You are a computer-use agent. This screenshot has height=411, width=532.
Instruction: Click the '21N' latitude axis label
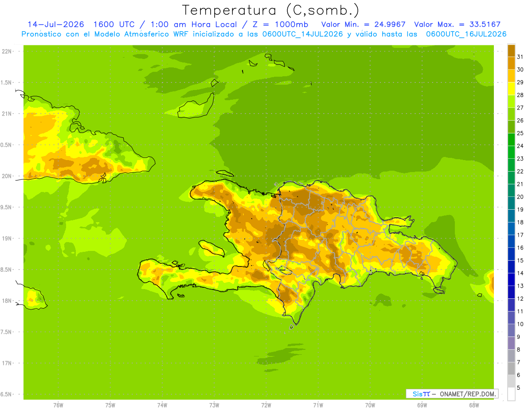pyautogui.click(x=7, y=114)
